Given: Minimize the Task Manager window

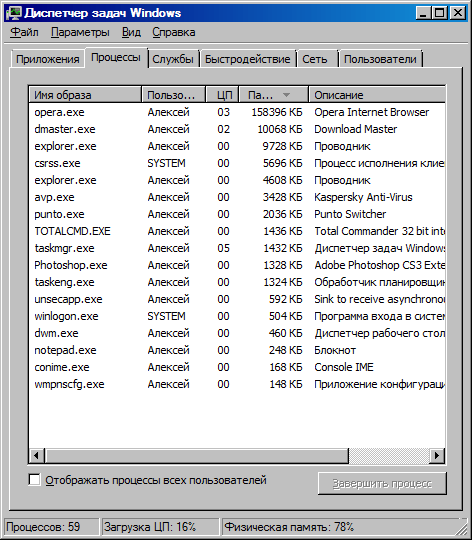Looking at the screenshot, I should coord(423,13).
